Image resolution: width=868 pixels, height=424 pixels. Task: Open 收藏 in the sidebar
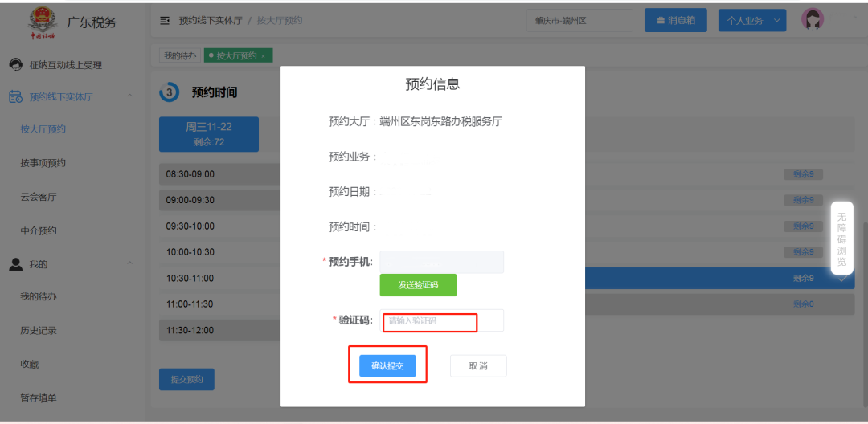(x=30, y=365)
